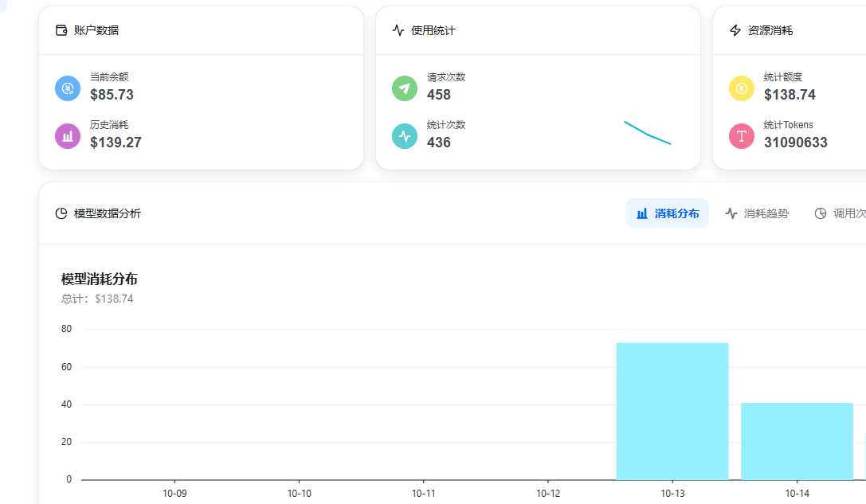Click the 31090633 tokens value
Screen dimensions: 866x504
795,143
